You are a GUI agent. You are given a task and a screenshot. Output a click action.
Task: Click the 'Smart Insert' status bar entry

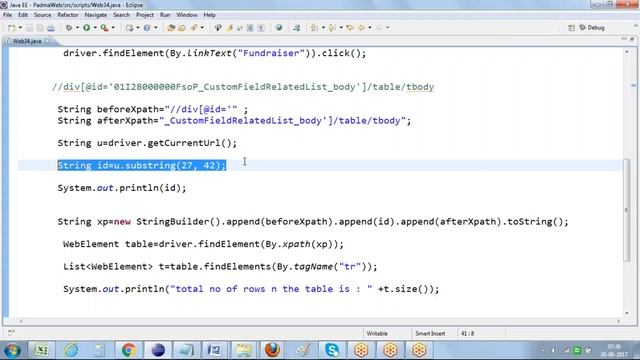pyautogui.click(x=430, y=333)
